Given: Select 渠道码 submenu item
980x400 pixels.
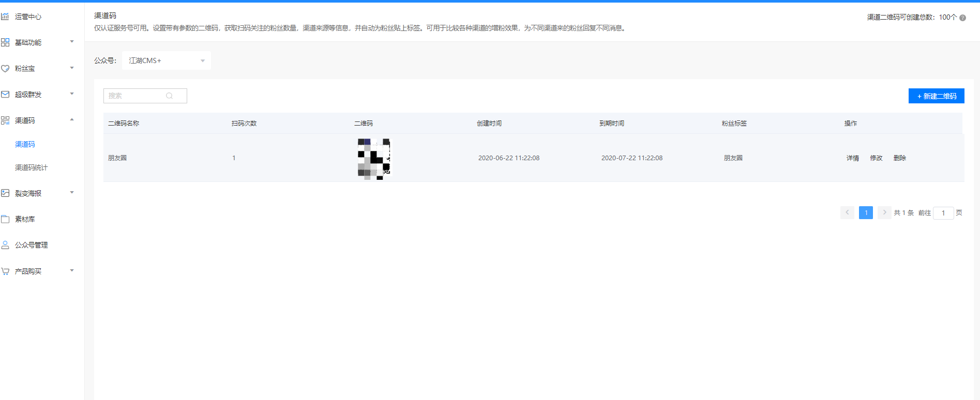Looking at the screenshot, I should point(25,144).
